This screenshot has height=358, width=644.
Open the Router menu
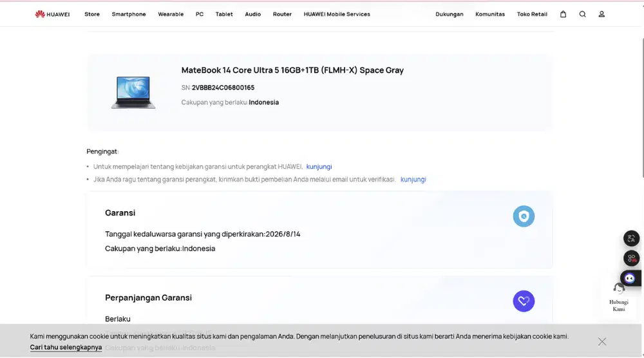click(282, 14)
